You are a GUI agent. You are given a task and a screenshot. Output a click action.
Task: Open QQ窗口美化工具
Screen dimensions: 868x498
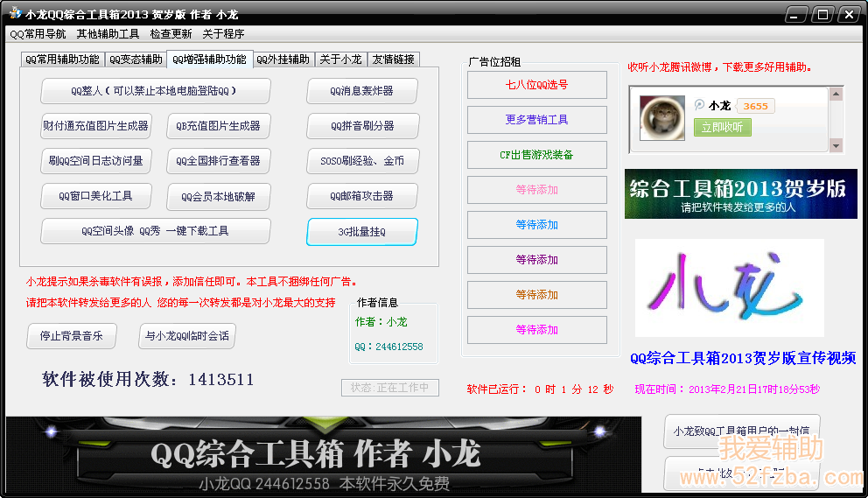[95, 196]
